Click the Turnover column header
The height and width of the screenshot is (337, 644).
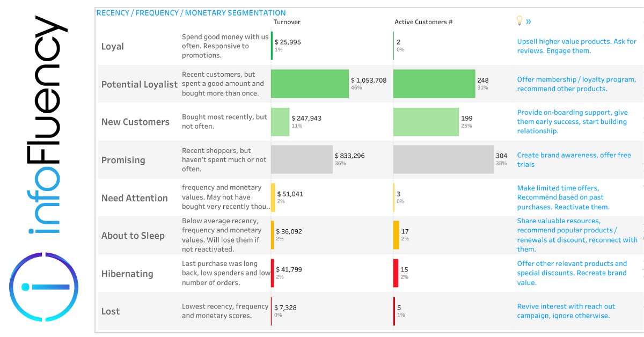[287, 22]
